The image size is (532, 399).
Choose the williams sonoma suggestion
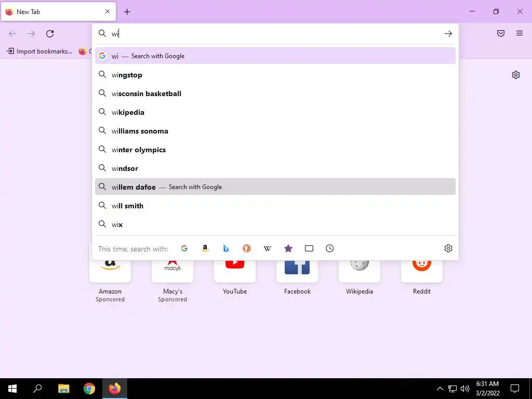point(275,130)
